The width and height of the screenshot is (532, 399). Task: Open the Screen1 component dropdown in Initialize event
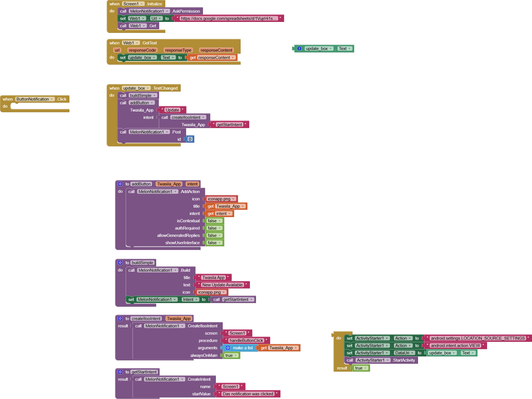click(133, 4)
